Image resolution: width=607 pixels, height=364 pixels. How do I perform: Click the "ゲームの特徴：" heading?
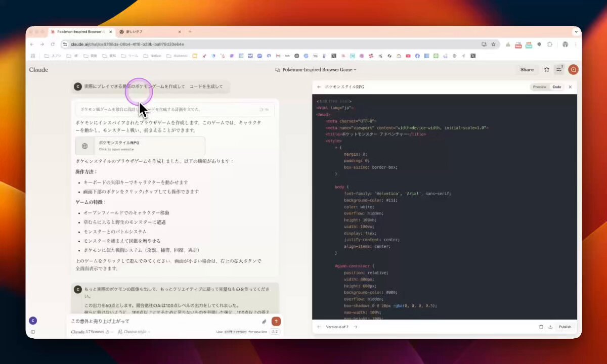(91, 202)
